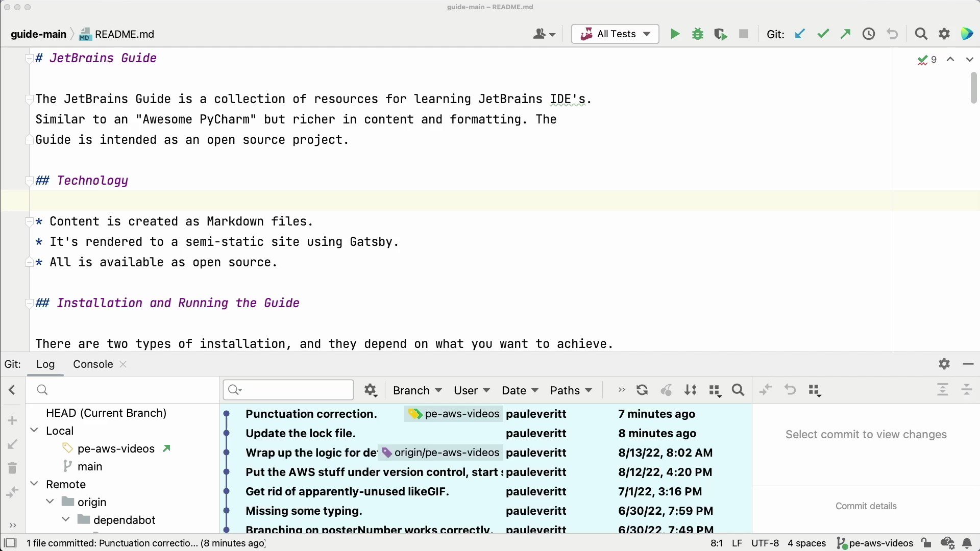Image resolution: width=980 pixels, height=551 pixels.
Task: Refresh the Git log view
Action: coord(642,390)
